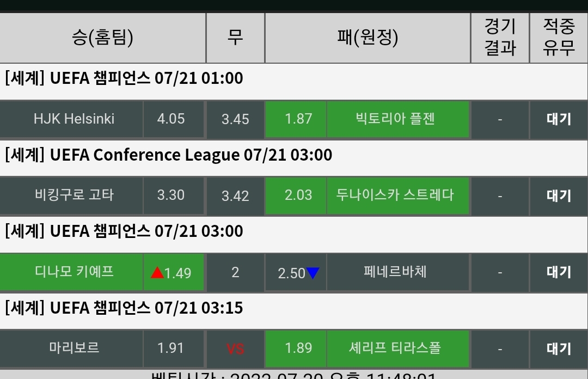Choose home odds 4.05 for HJK Helsinki
The height and width of the screenshot is (379, 588).
[x=171, y=119]
